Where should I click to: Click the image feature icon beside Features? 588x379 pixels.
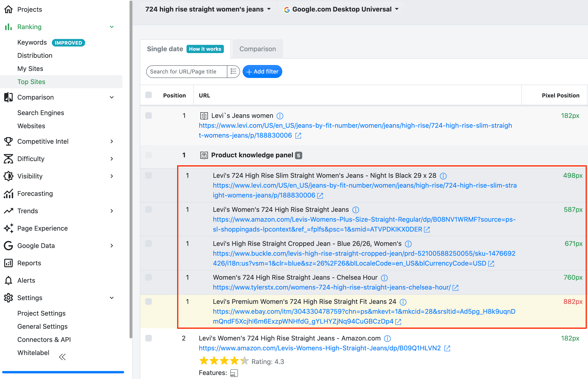[234, 373]
